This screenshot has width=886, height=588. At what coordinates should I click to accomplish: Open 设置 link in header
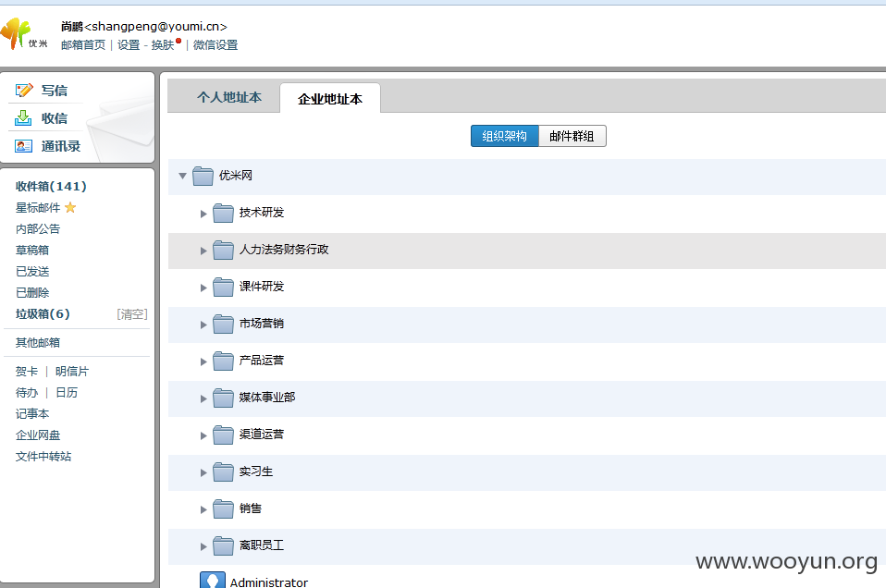click(129, 45)
